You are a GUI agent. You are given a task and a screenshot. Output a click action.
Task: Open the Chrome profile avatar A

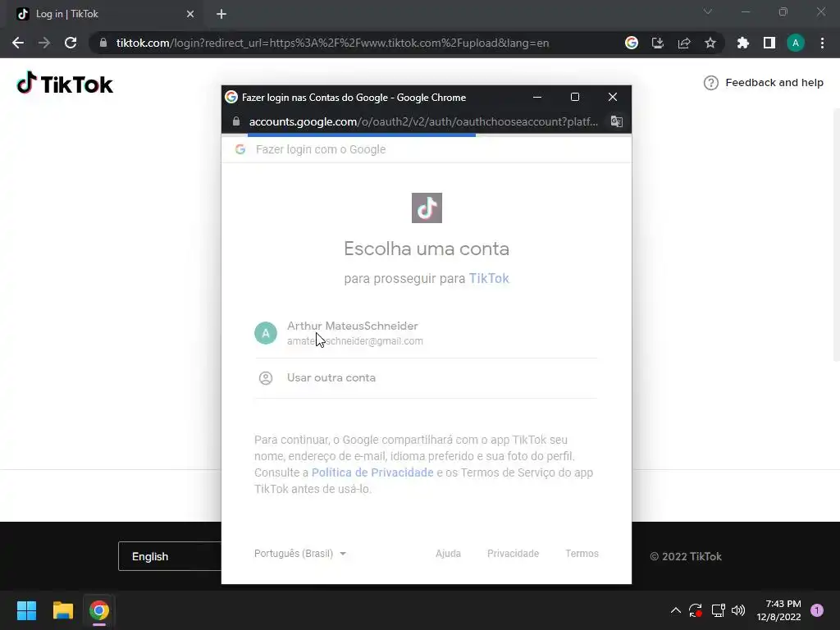pos(796,43)
